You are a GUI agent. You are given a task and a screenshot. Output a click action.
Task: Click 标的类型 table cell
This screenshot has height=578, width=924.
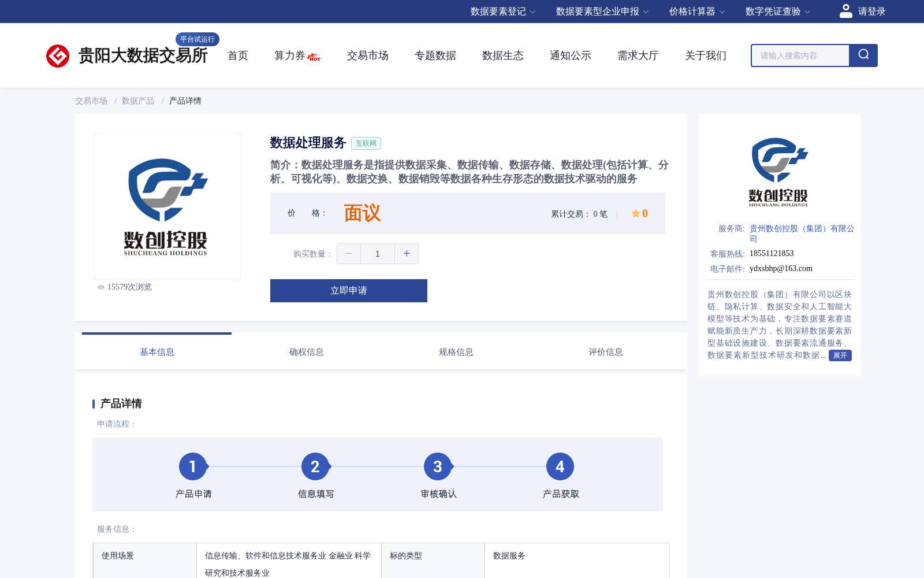433,561
